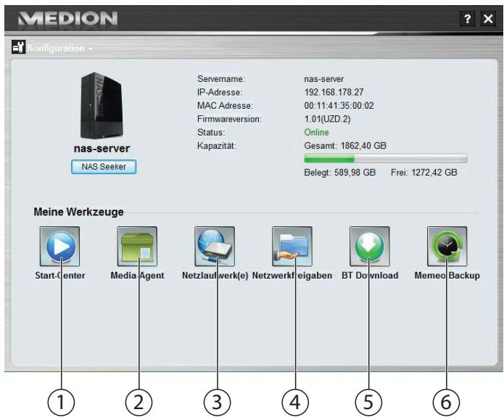Open the Netzlaufwerk(e) network drive icon

[215, 247]
